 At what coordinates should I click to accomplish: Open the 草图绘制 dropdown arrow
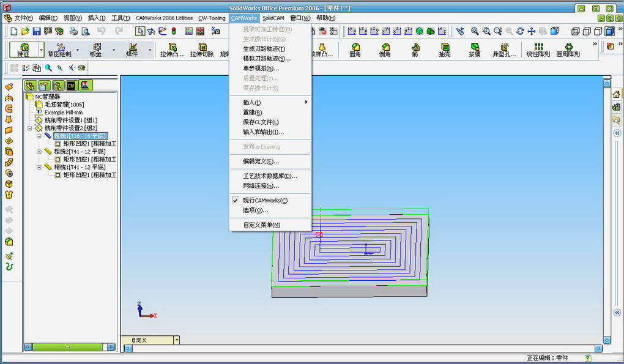(78, 50)
